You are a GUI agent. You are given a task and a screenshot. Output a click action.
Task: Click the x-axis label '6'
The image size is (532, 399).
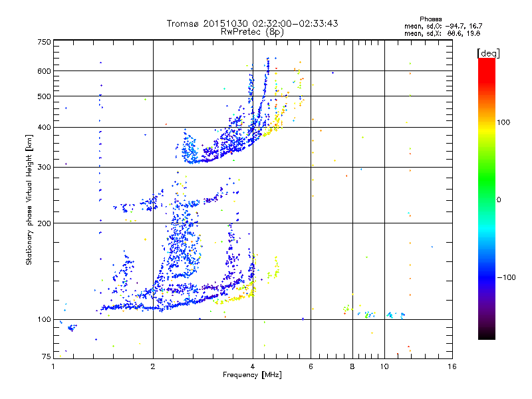point(311,366)
